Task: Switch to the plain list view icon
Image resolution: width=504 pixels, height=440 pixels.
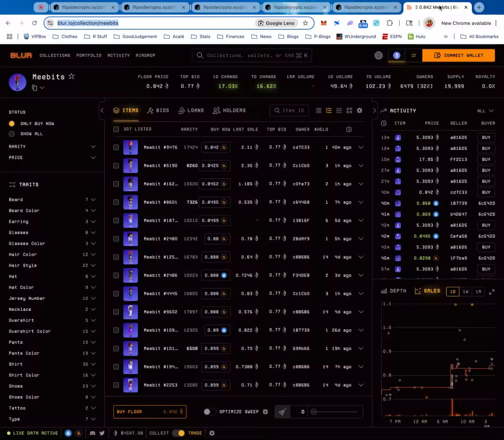Action: point(319,110)
